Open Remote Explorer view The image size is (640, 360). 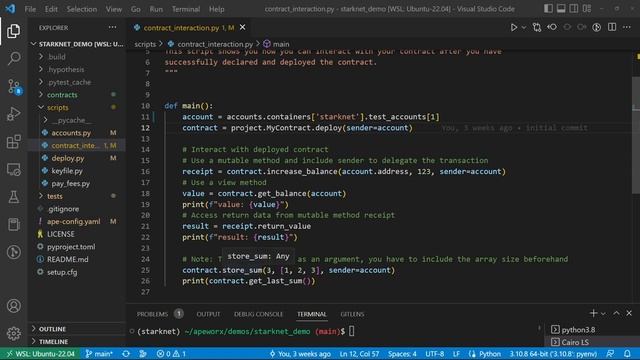coord(13,169)
